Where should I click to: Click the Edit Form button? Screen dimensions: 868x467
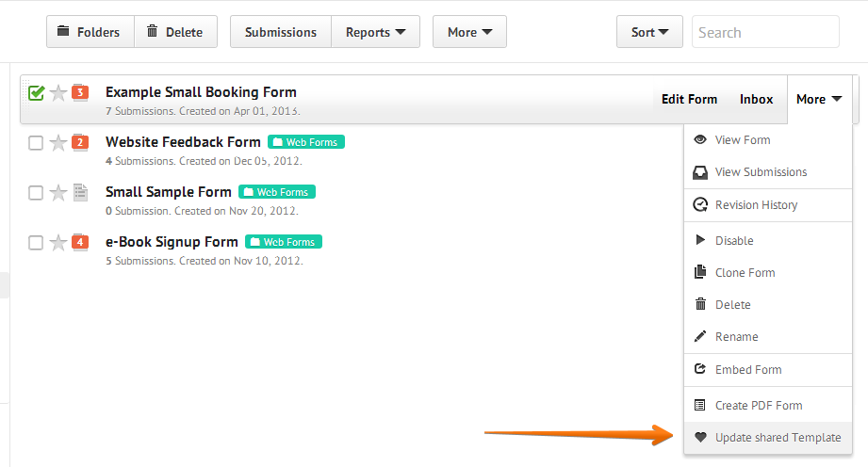point(689,99)
